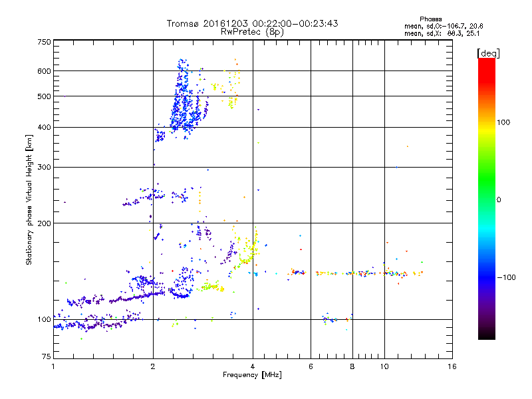Click y-axis tick label '750'
The height and width of the screenshot is (399, 532).
click(44, 42)
